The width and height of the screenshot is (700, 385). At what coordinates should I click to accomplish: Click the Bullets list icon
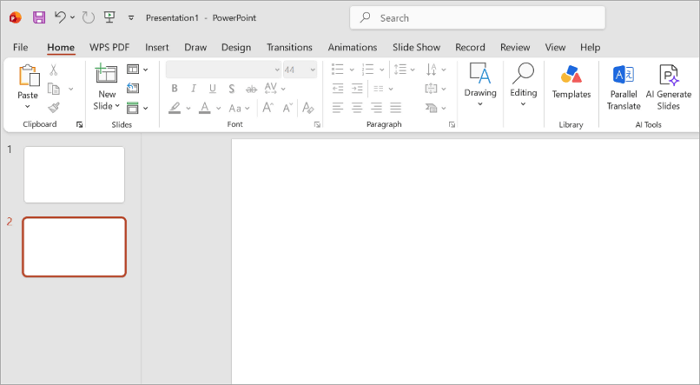tap(338, 69)
